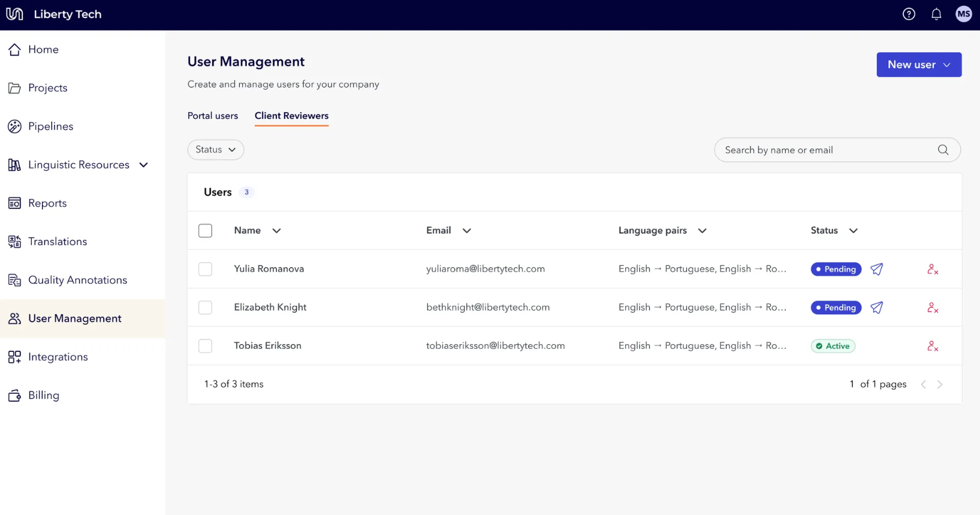Check the Yulia Romanova row checkbox
Viewport: 980px width, 515px height.
click(205, 269)
